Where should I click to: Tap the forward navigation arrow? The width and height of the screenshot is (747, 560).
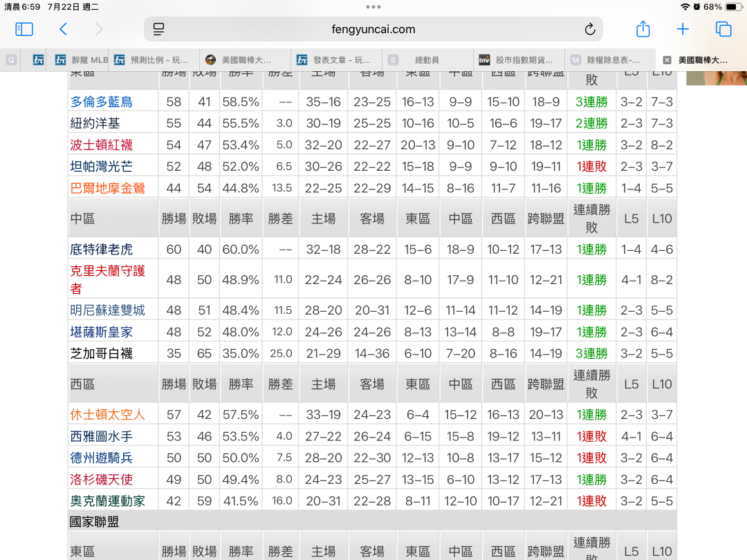point(99,29)
